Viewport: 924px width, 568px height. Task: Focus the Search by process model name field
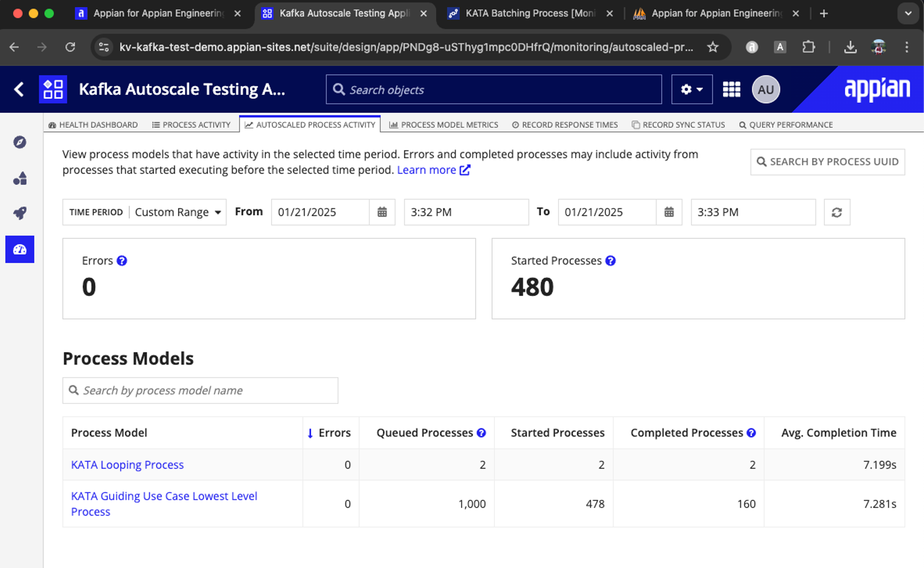pyautogui.click(x=200, y=391)
